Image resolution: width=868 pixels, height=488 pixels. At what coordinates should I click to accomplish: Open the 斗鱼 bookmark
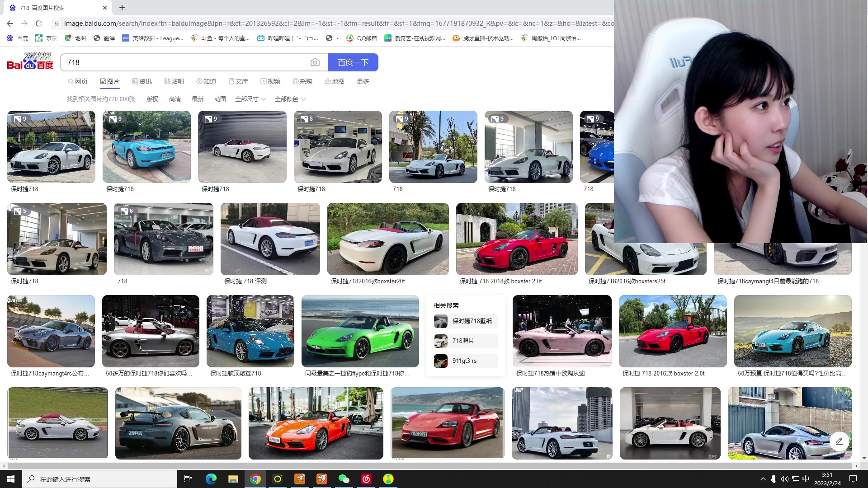(x=220, y=38)
